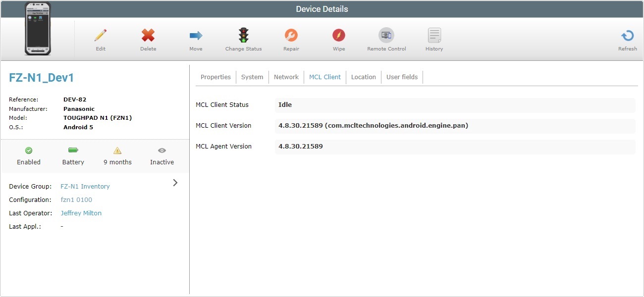
Task: Click the Battery status indicator
Action: tap(73, 150)
